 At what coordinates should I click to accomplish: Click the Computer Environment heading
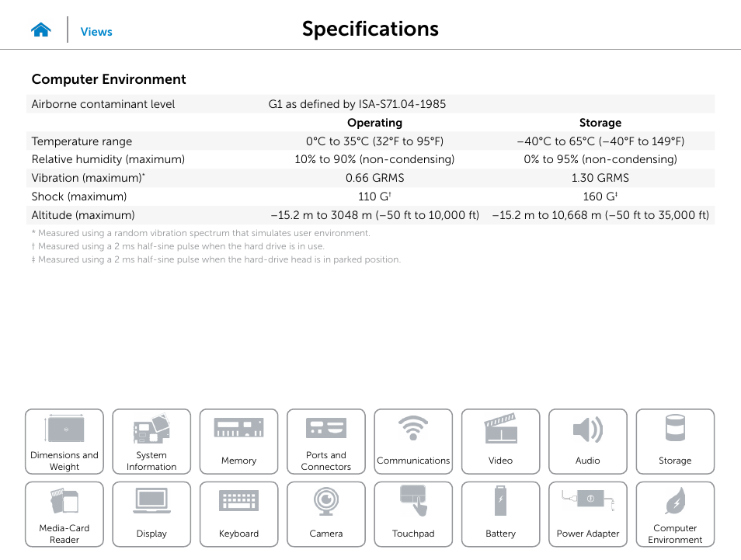point(109,79)
